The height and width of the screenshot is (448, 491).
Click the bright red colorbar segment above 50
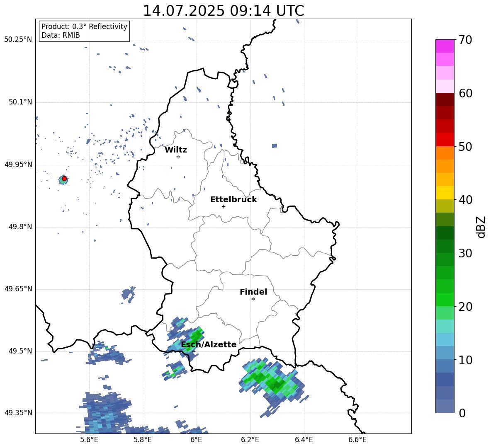coord(445,140)
